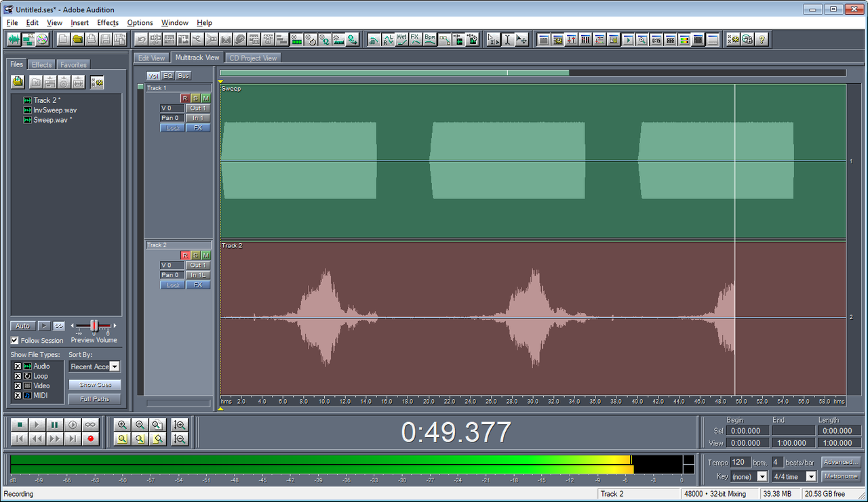868x502 pixels.
Task: Show the Time window toolbar icon
Action: [x=656, y=39]
